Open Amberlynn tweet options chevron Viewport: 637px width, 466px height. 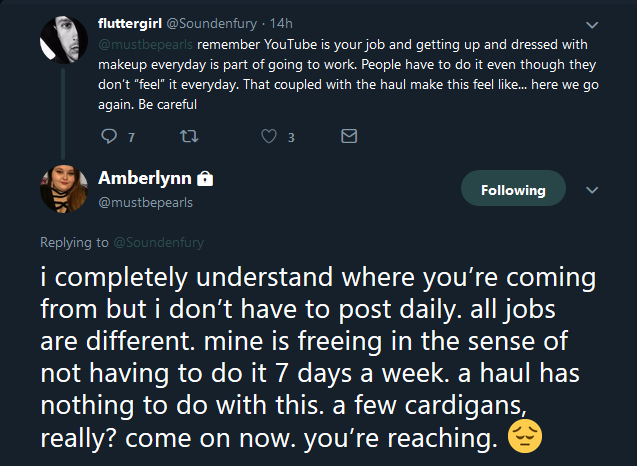[x=592, y=190]
